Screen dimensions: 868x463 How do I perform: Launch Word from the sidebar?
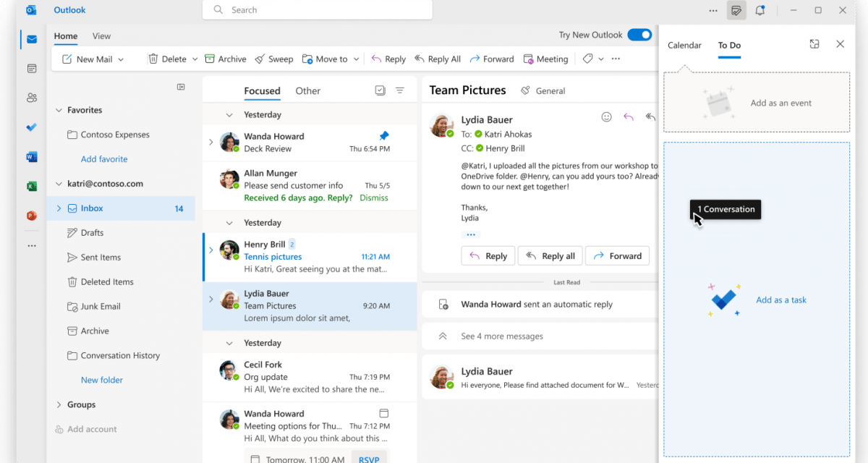click(31, 156)
